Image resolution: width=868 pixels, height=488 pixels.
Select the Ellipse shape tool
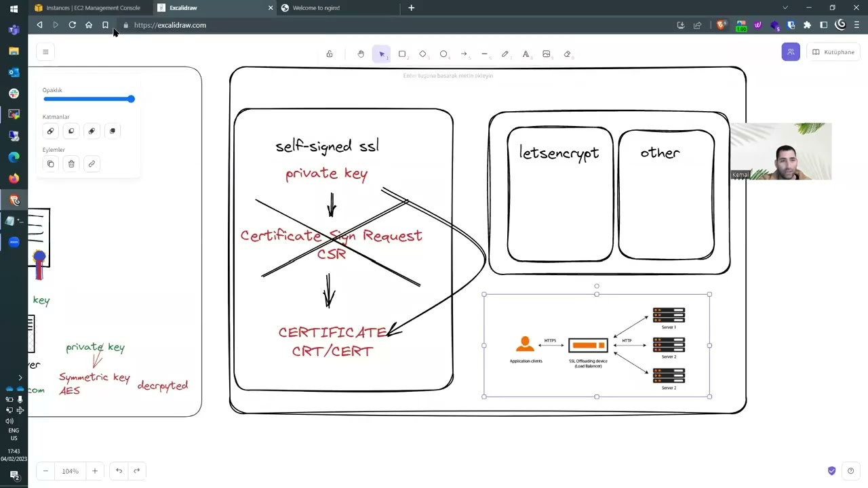tap(443, 54)
